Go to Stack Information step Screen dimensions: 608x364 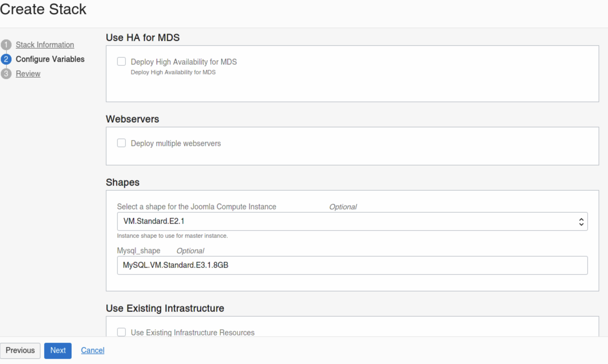pyautogui.click(x=45, y=45)
